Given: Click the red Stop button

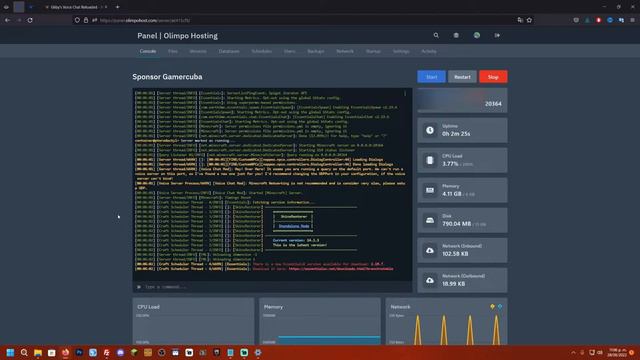Looking at the screenshot, I should (493, 77).
